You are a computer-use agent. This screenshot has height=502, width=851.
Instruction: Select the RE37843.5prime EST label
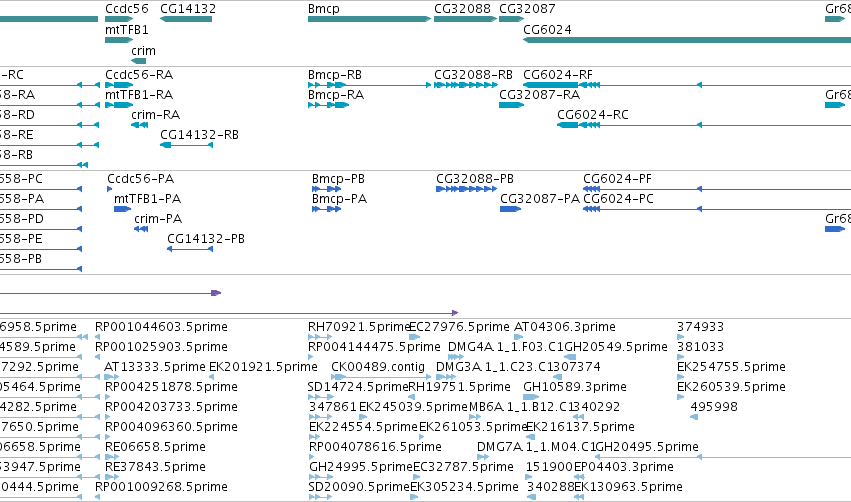(155, 468)
